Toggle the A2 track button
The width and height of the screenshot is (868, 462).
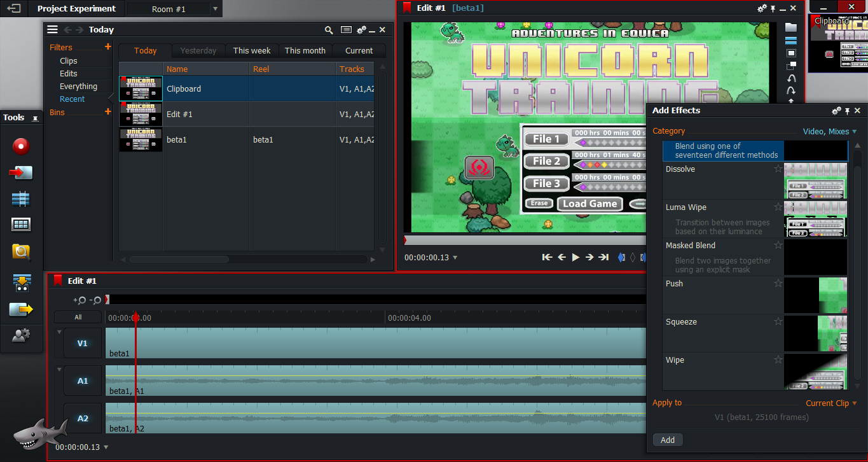coord(83,418)
